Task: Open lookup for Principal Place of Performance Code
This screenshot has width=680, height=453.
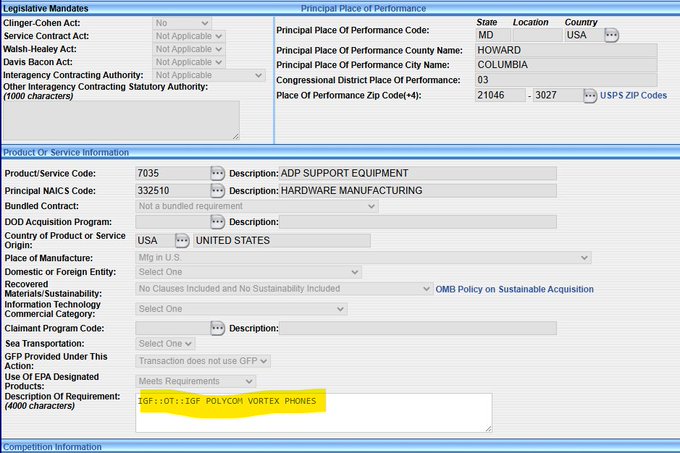Action: point(612,35)
